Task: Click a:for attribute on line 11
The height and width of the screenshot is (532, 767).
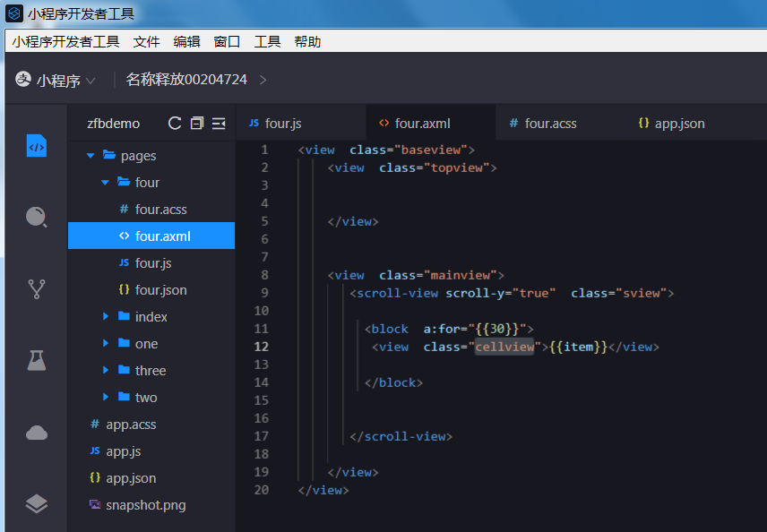Action: (442, 329)
